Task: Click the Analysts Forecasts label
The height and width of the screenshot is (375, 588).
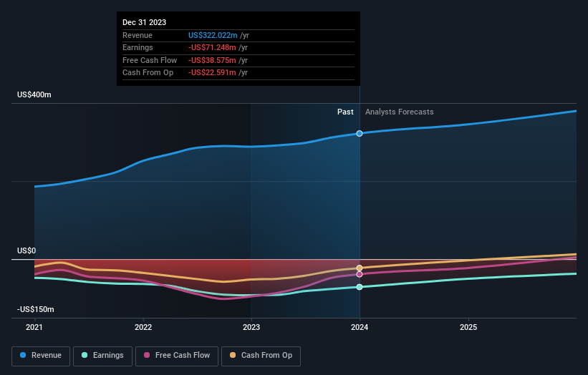Action: [400, 112]
